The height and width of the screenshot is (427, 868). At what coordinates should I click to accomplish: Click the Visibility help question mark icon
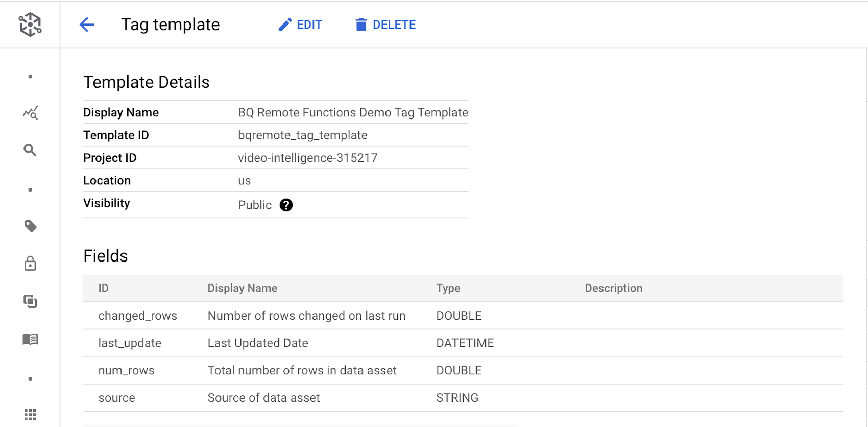286,205
